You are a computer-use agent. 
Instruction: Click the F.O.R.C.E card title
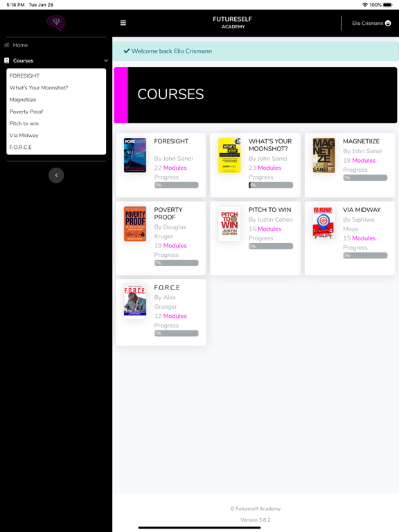coord(167,287)
